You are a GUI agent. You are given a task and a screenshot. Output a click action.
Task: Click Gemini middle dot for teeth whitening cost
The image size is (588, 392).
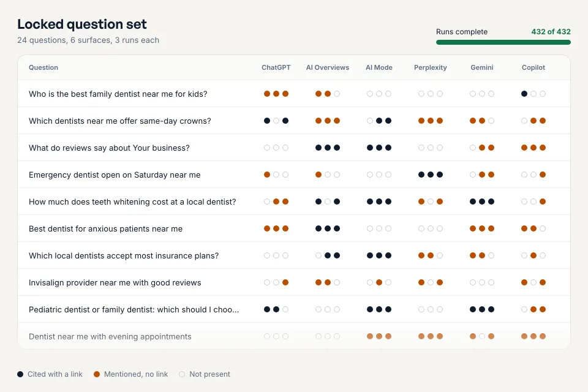[x=482, y=202]
